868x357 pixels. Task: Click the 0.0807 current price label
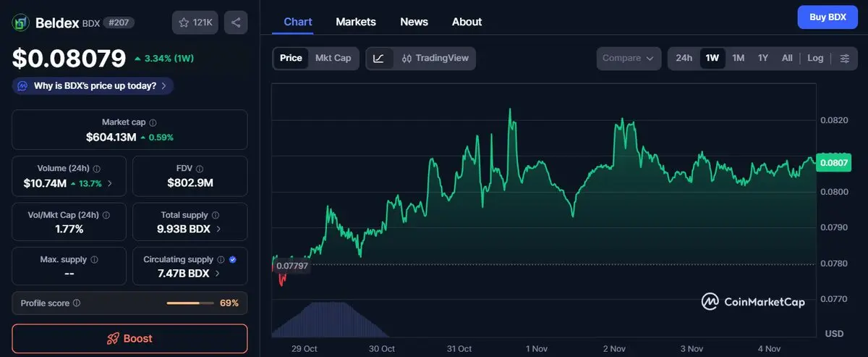pos(833,163)
